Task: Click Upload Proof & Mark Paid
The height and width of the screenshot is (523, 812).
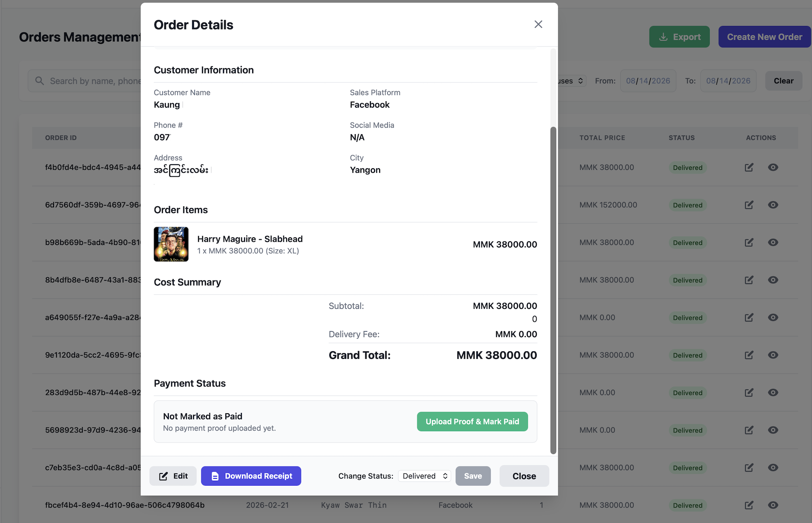Action: tap(472, 421)
